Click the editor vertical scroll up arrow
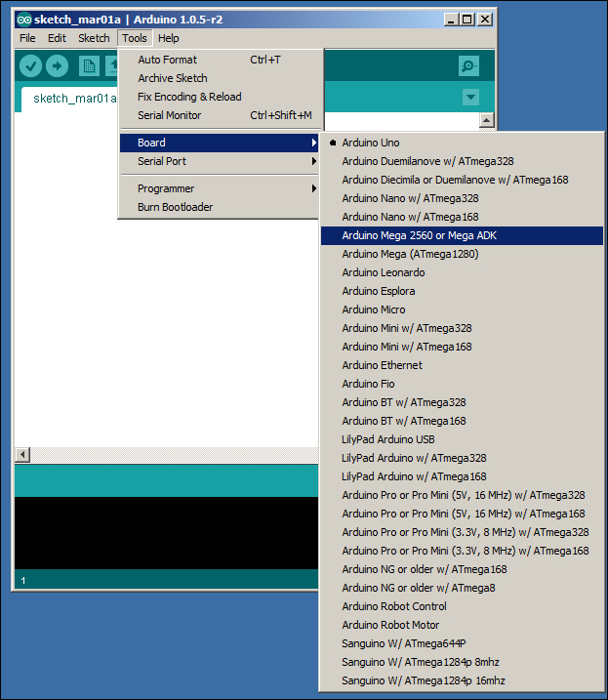This screenshot has height=700, width=608. [x=486, y=120]
